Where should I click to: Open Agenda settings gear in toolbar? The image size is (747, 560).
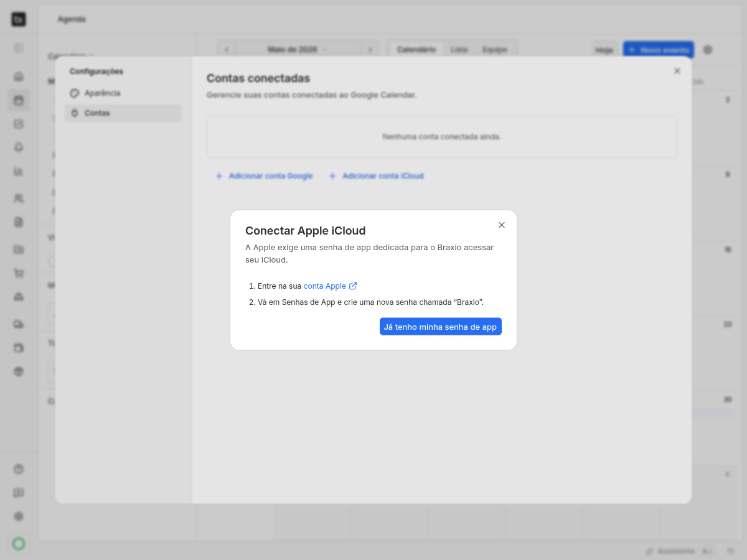708,50
